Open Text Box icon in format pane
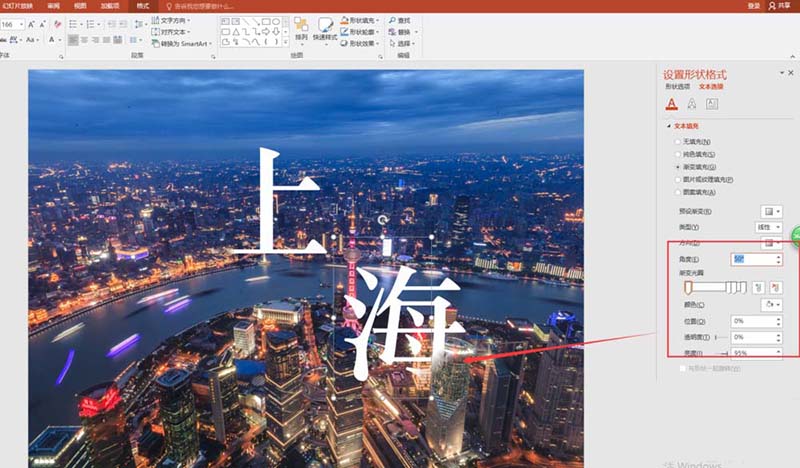This screenshot has width=800, height=468. coord(712,104)
